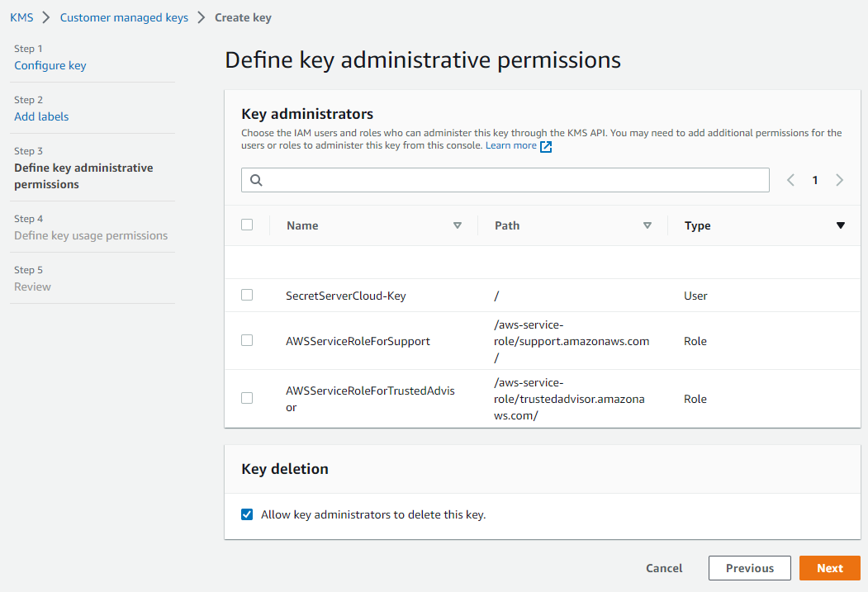Toggle the select all rows checkbox
The image size is (868, 592).
pyautogui.click(x=247, y=225)
